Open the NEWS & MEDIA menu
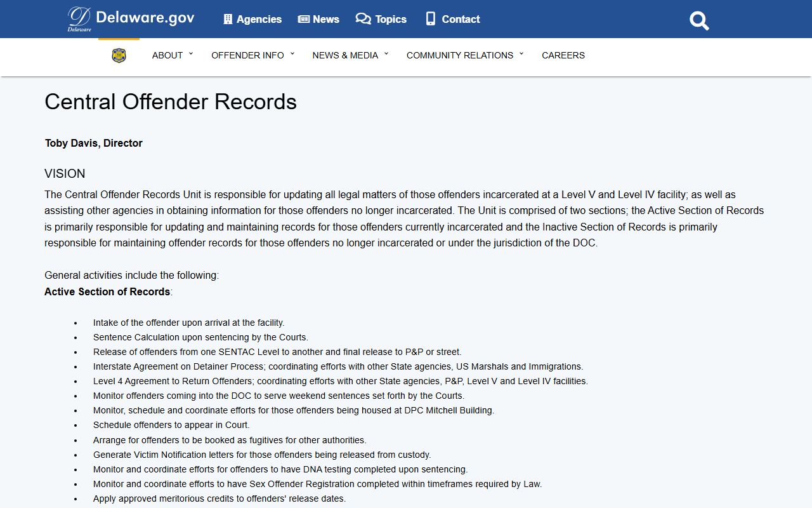The width and height of the screenshot is (812, 508). coord(345,55)
